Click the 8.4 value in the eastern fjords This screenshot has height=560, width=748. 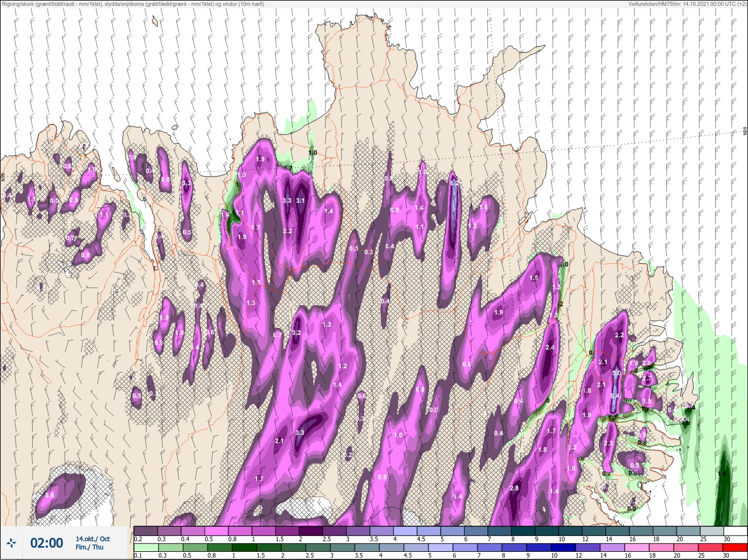(x=615, y=396)
